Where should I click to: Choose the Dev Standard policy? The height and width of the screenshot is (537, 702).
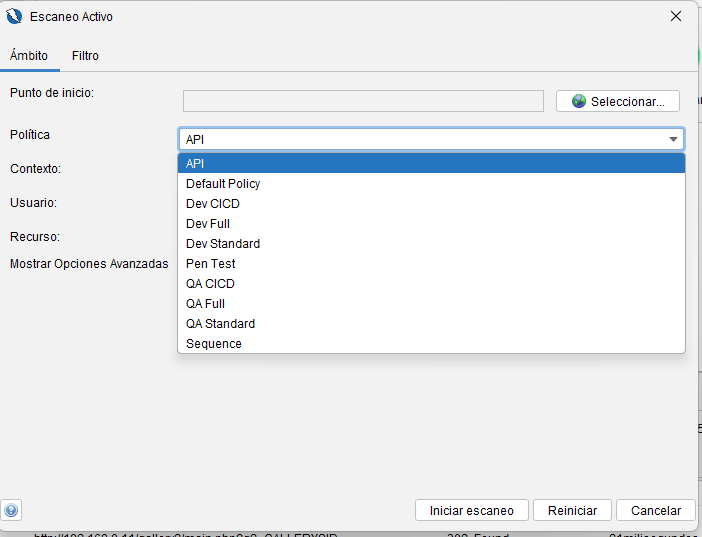tap(430, 244)
